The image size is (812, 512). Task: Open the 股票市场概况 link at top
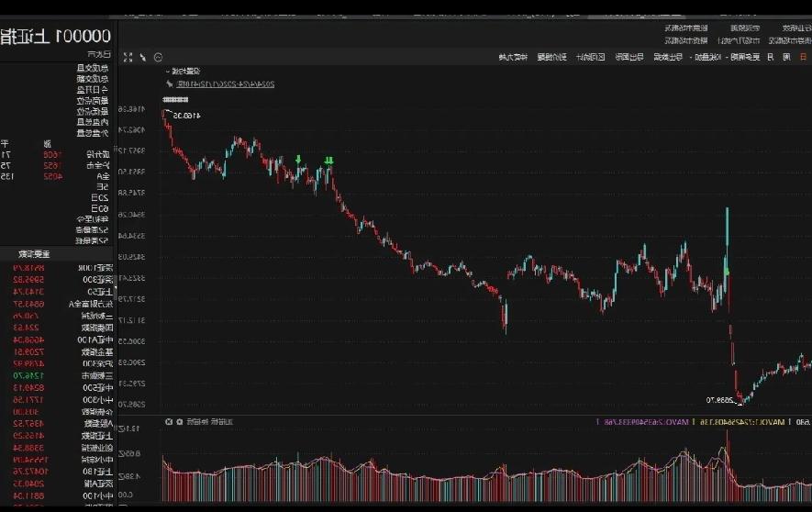tap(686, 28)
